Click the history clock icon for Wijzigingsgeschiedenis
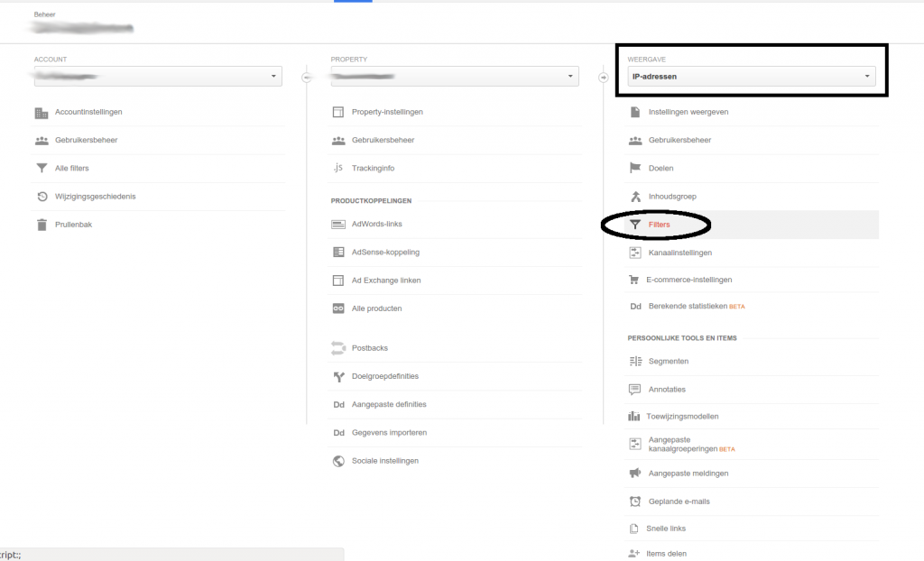924x561 pixels. [x=42, y=197]
